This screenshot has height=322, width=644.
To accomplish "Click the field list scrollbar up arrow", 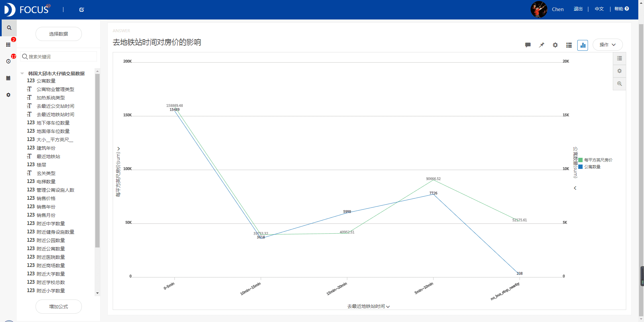I will tap(97, 71).
